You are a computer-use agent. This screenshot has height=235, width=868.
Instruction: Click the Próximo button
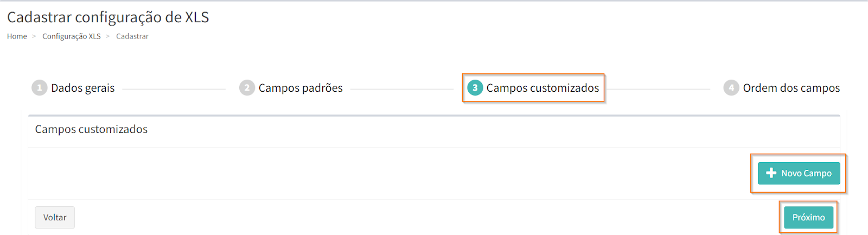[x=808, y=217]
